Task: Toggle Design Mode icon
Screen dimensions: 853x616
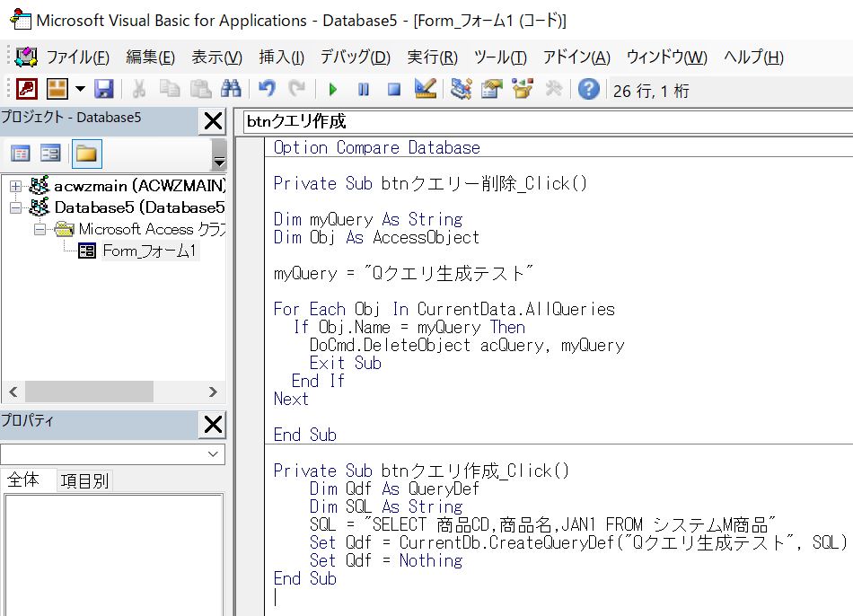Action: tap(426, 89)
